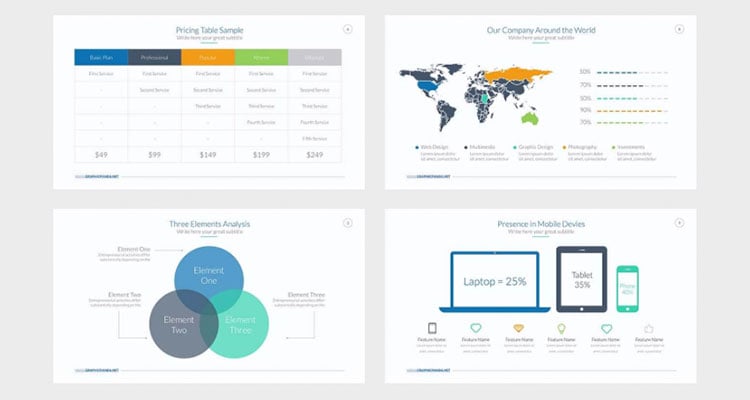
Task: Select the green phone device graphic
Action: pos(627,287)
